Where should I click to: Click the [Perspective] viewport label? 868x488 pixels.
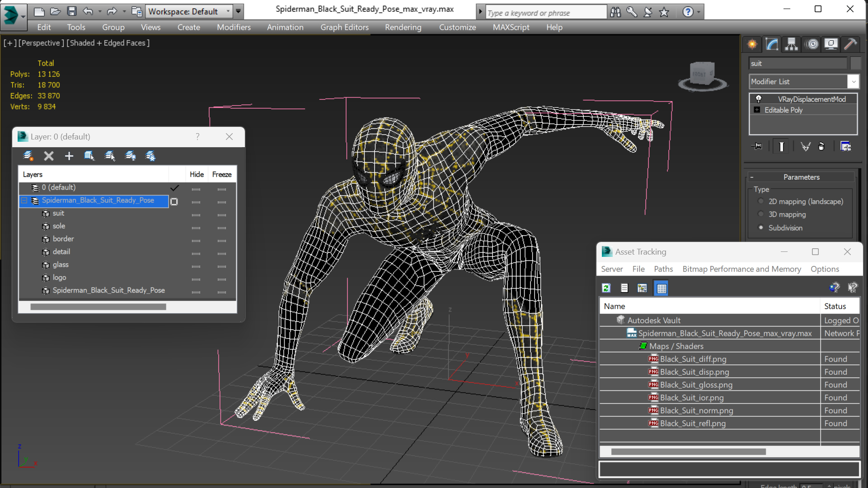pos(41,43)
